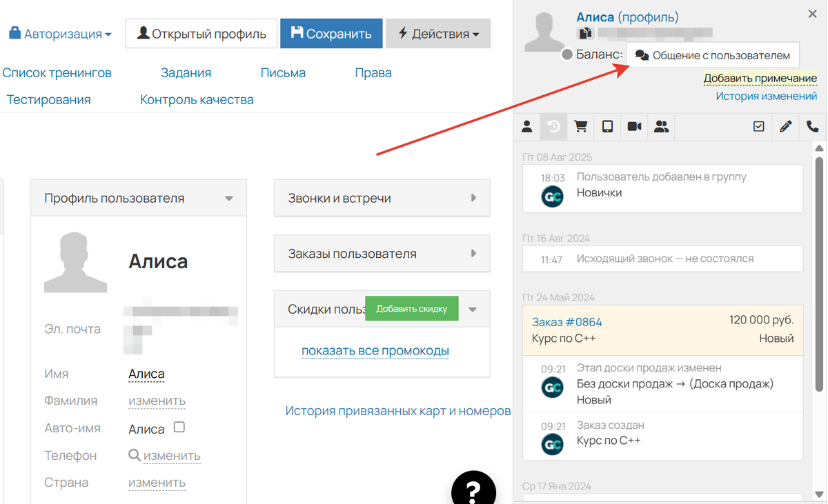The height and width of the screenshot is (504, 828).
Task: Open the video camera tab icon
Action: tap(634, 127)
